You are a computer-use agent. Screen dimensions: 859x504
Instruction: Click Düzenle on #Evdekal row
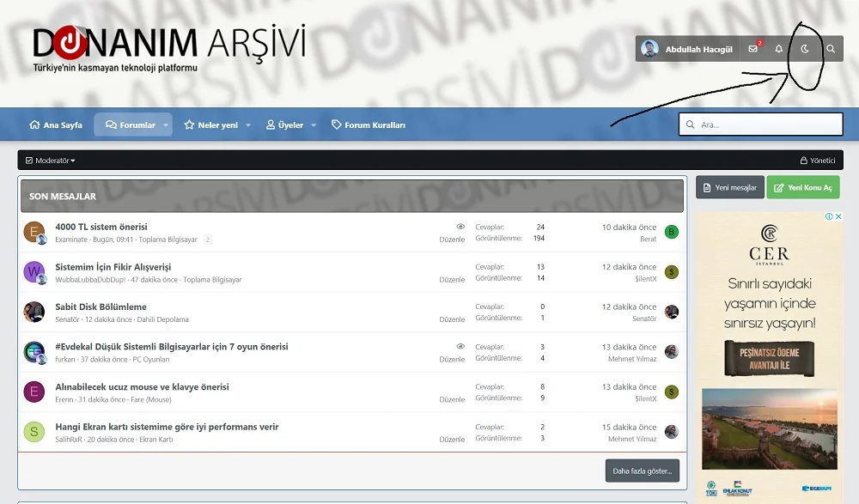tap(452, 360)
